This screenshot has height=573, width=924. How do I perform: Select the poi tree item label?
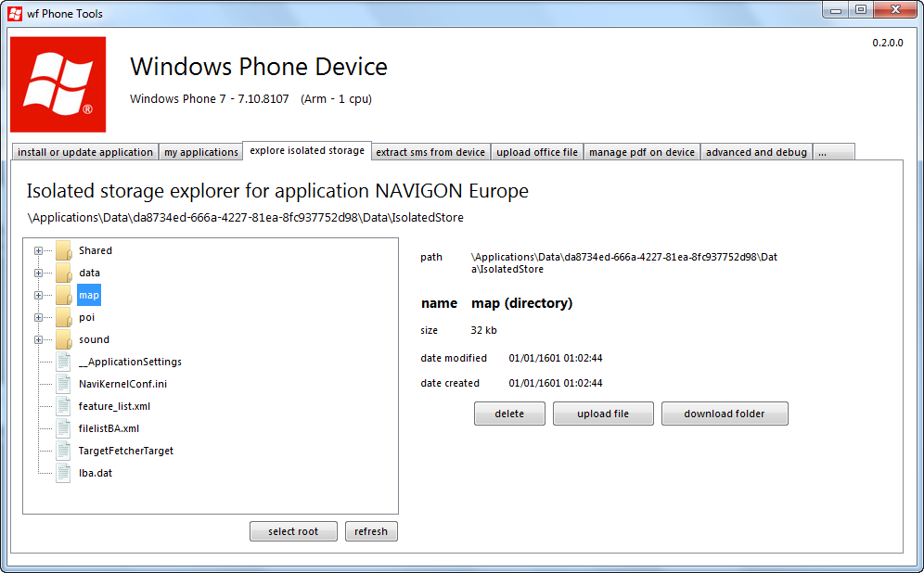pos(86,317)
